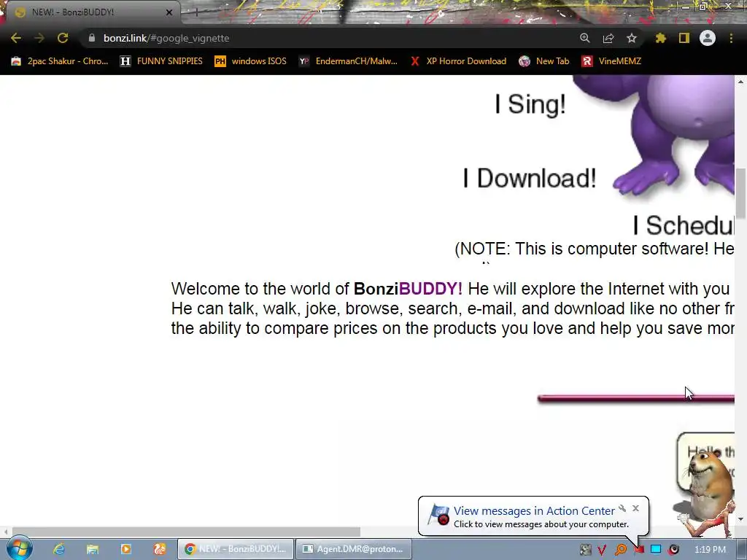Click the "I Sing!" heading
747x560 pixels.
[x=530, y=104]
